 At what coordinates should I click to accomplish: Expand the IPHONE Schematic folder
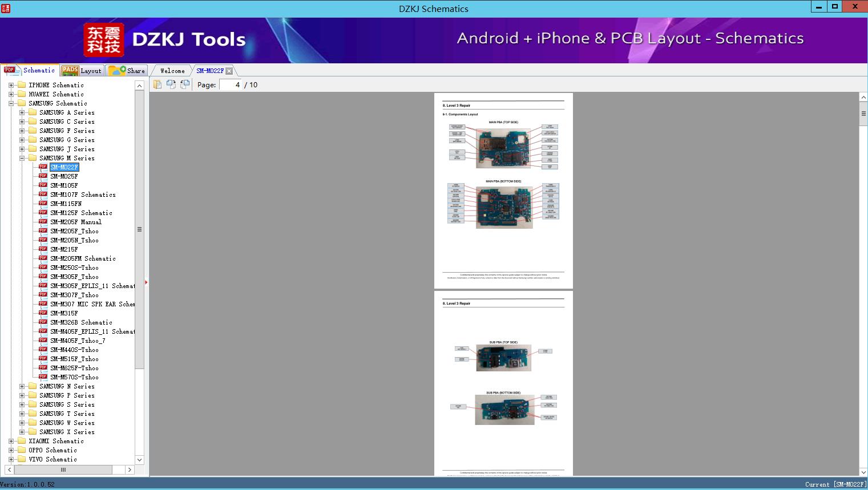pos(11,85)
